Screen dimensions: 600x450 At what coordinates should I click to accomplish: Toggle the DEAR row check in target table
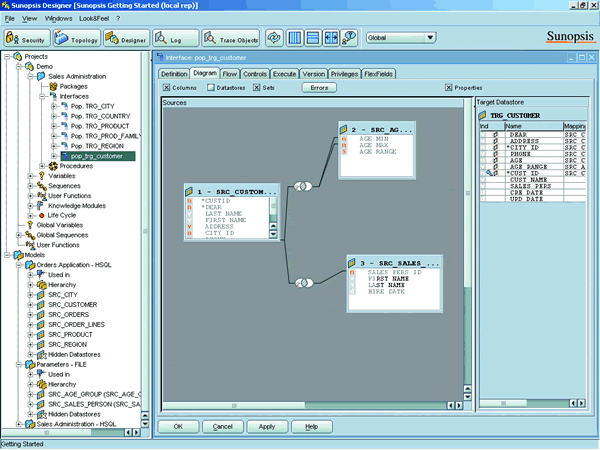[483, 135]
